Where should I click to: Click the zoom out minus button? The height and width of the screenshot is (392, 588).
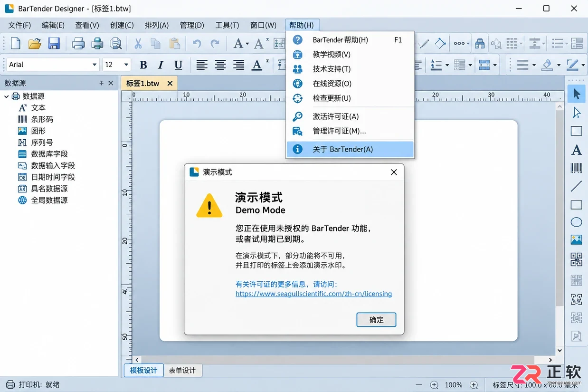coord(418,385)
